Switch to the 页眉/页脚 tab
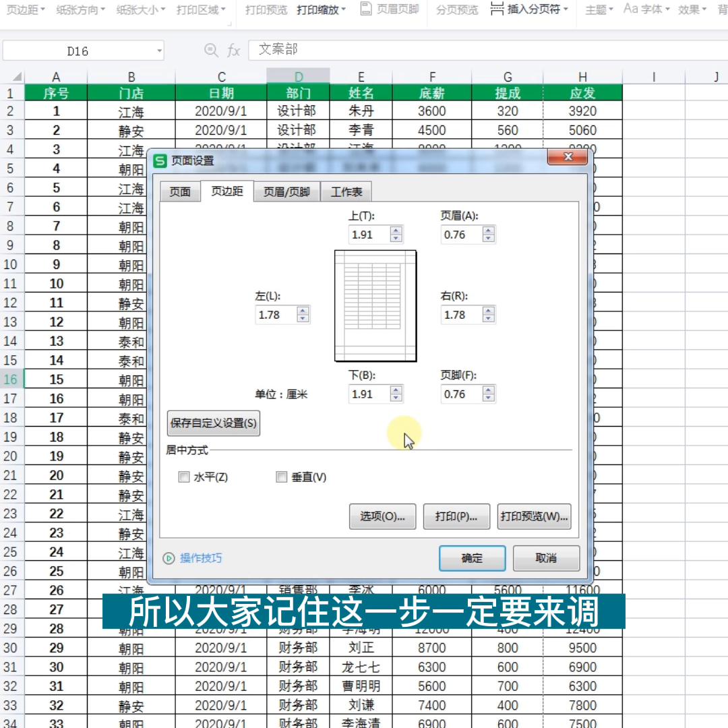The width and height of the screenshot is (728, 728). pyautogui.click(x=286, y=191)
